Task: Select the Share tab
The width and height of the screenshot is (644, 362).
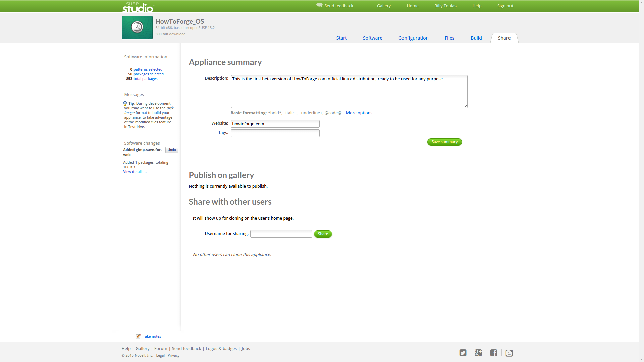Action: tap(504, 38)
